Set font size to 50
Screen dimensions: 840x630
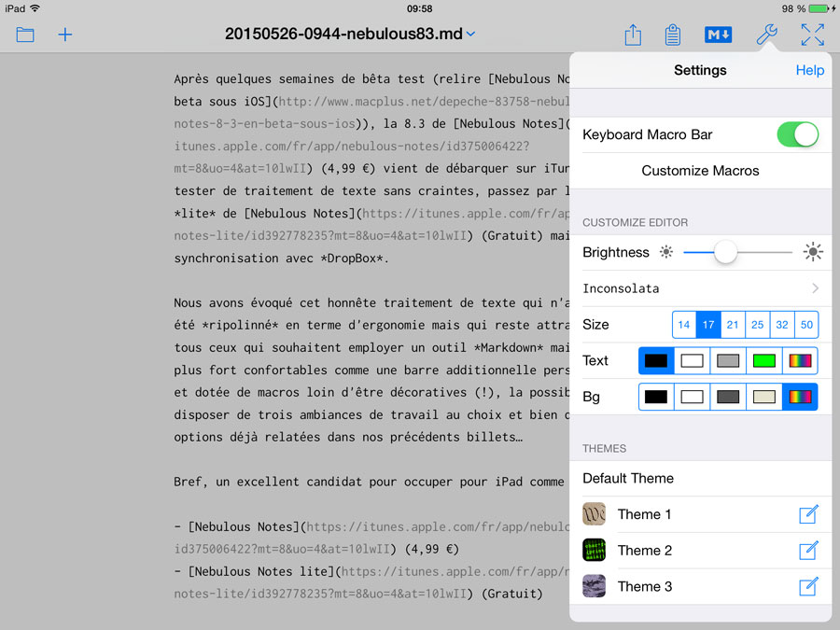coord(806,325)
